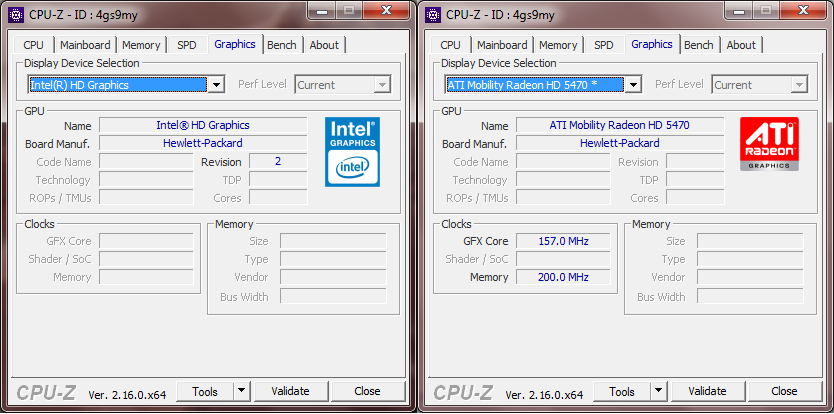Screen dimensions: 834x414
Task: Click Close button in right window footer
Action: click(784, 392)
